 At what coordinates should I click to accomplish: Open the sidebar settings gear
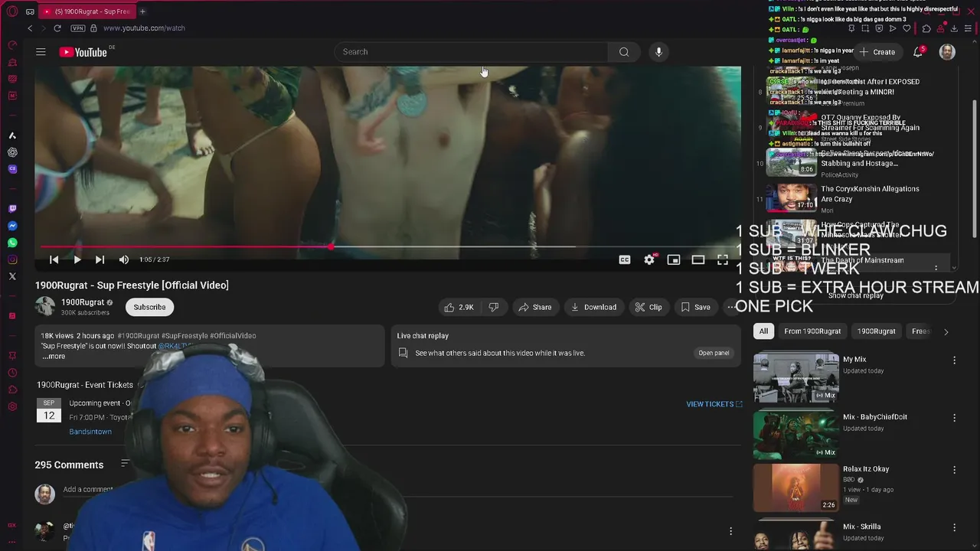tap(12, 406)
